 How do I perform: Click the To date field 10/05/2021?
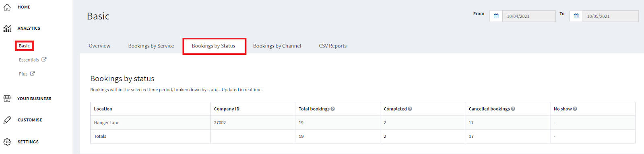click(x=610, y=16)
